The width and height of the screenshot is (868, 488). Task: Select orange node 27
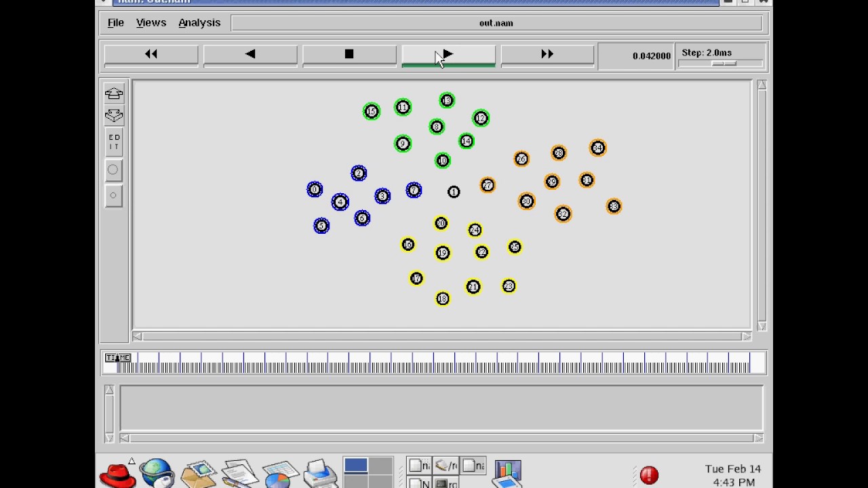click(x=488, y=186)
